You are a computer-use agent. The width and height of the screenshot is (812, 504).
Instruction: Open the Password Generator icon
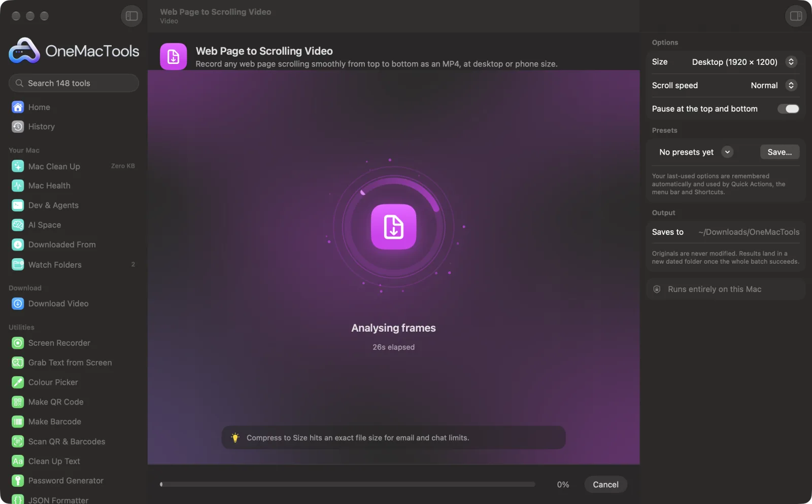pyautogui.click(x=18, y=480)
